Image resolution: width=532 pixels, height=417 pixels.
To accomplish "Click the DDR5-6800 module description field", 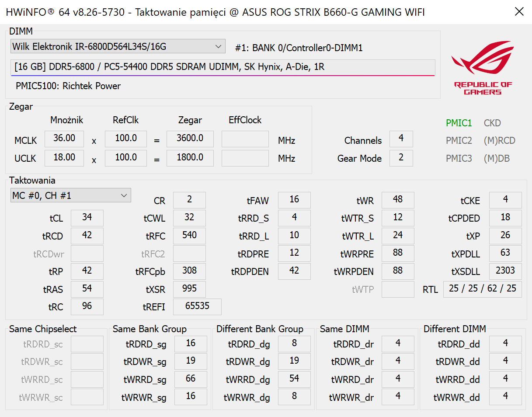I will coord(223,67).
